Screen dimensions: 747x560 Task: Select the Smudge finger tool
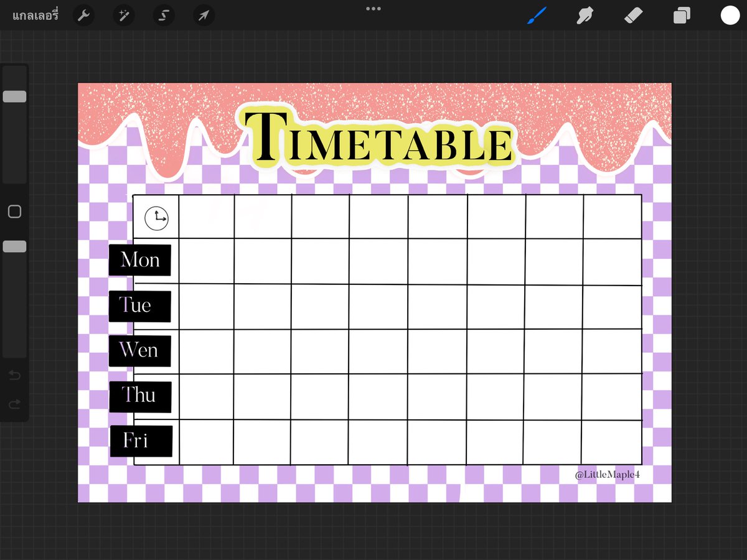[584, 16]
